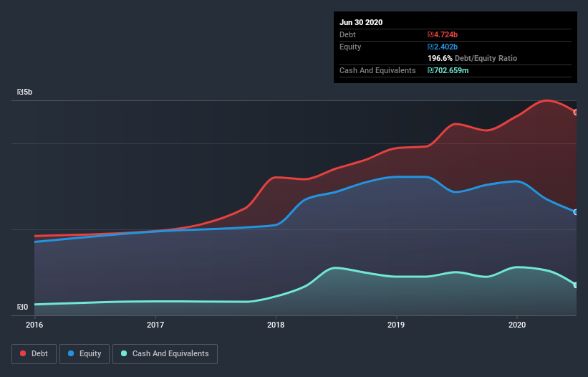Click the Jun 30 2020 tooltip date

[361, 22]
